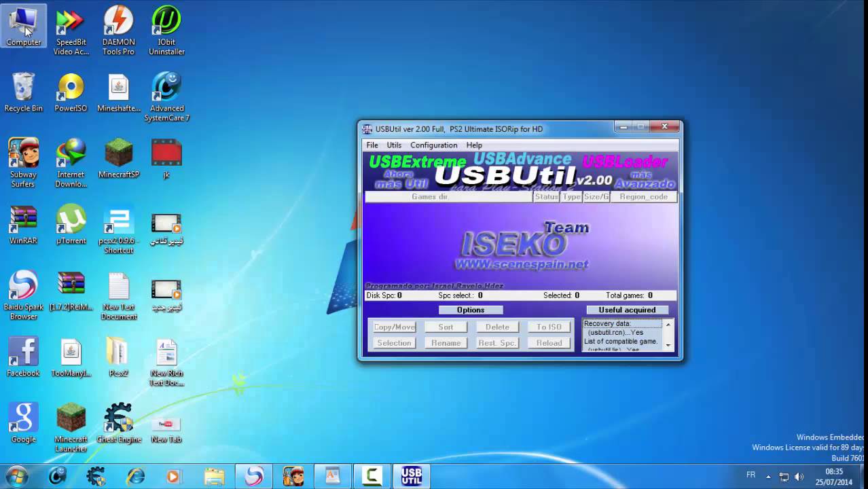868x489 pixels.
Task: Open Baidu Spark Browser desktop shortcut
Action: tap(23, 296)
